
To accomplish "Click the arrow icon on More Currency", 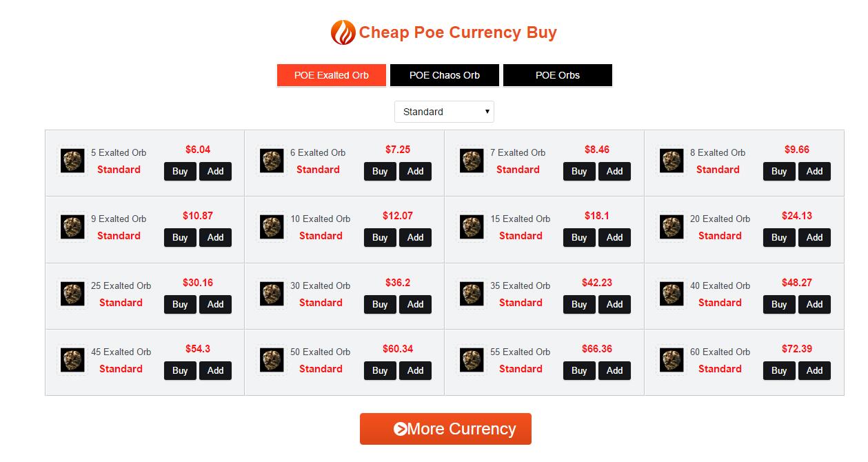I will (x=400, y=429).
